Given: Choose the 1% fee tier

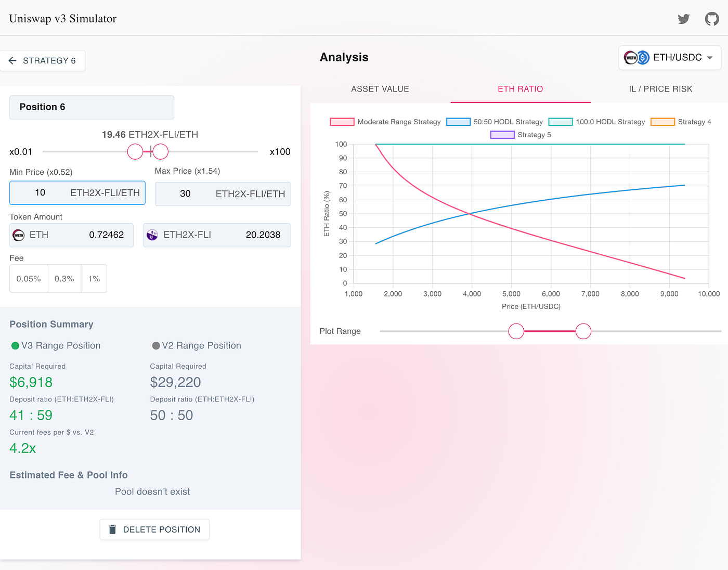Looking at the screenshot, I should click(94, 279).
